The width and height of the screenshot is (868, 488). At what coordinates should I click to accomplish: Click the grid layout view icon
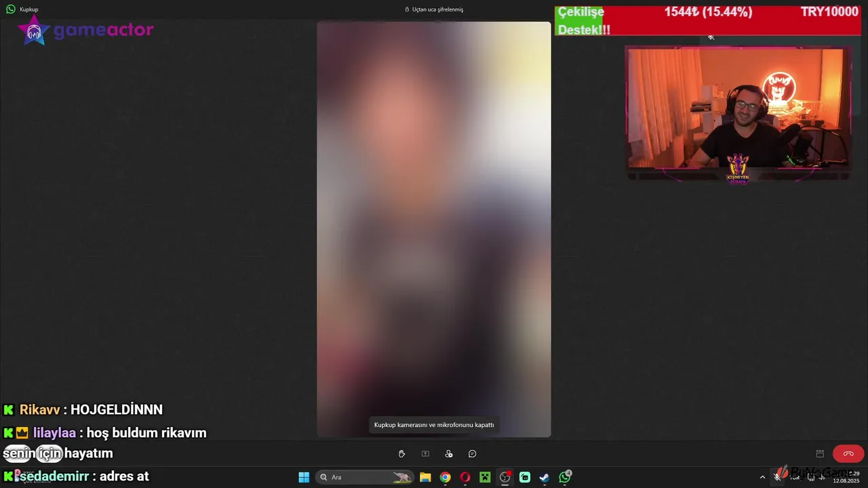tap(820, 454)
